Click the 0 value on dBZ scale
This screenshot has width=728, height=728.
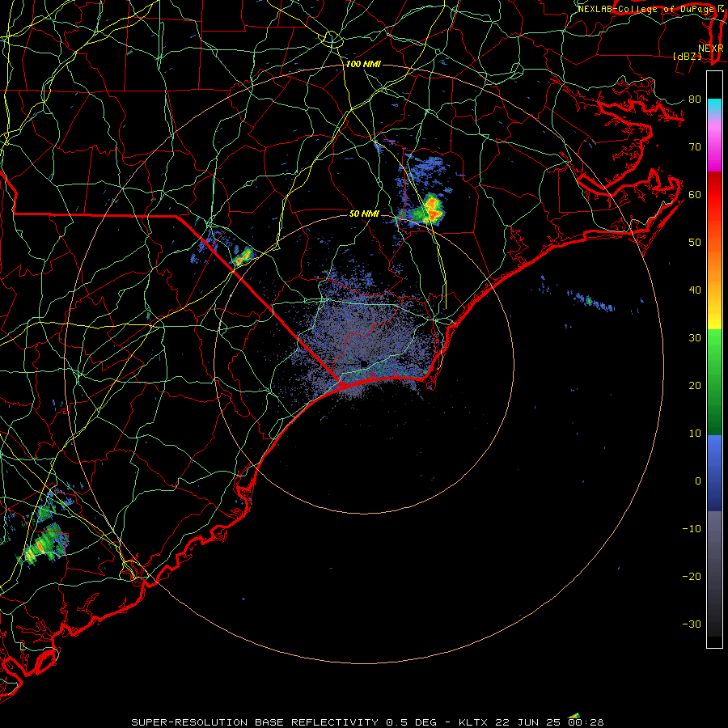[x=698, y=481]
